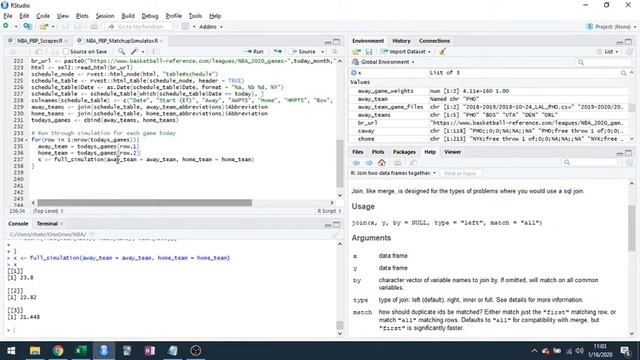640x360 pixels.
Task: Click the Open File folder icon
Action: (x=43, y=27)
